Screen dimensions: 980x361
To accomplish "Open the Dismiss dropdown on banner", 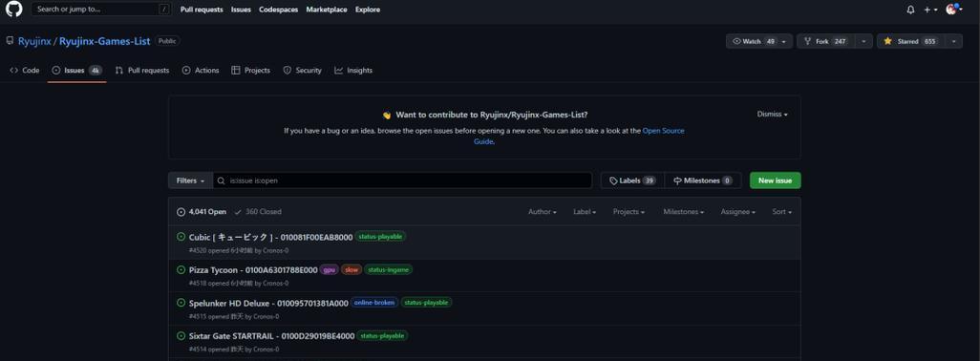I will pyautogui.click(x=773, y=115).
